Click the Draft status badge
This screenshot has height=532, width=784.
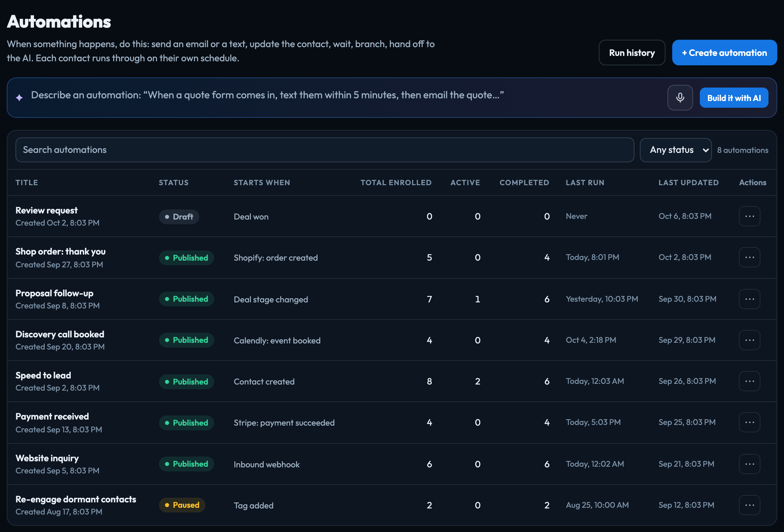(x=179, y=217)
